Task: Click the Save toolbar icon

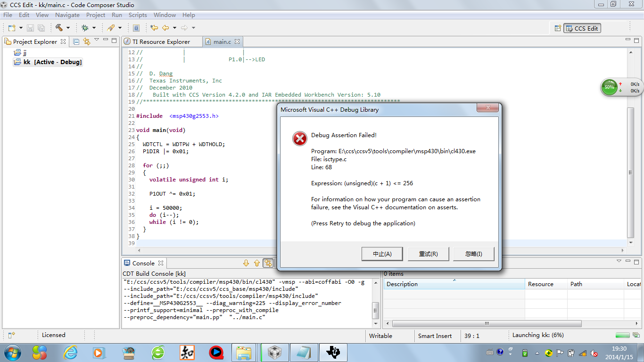Action: point(30,28)
